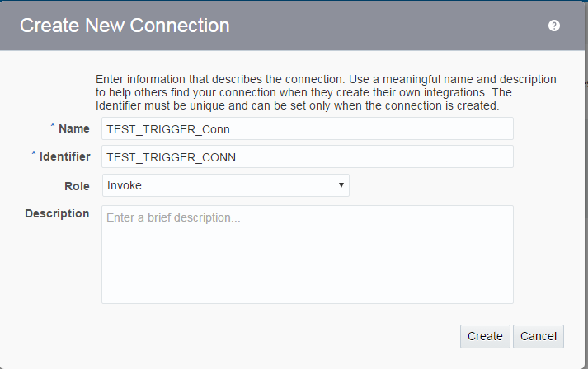The height and width of the screenshot is (369, 588).
Task: Click the Create New Connection title
Action: click(x=125, y=26)
